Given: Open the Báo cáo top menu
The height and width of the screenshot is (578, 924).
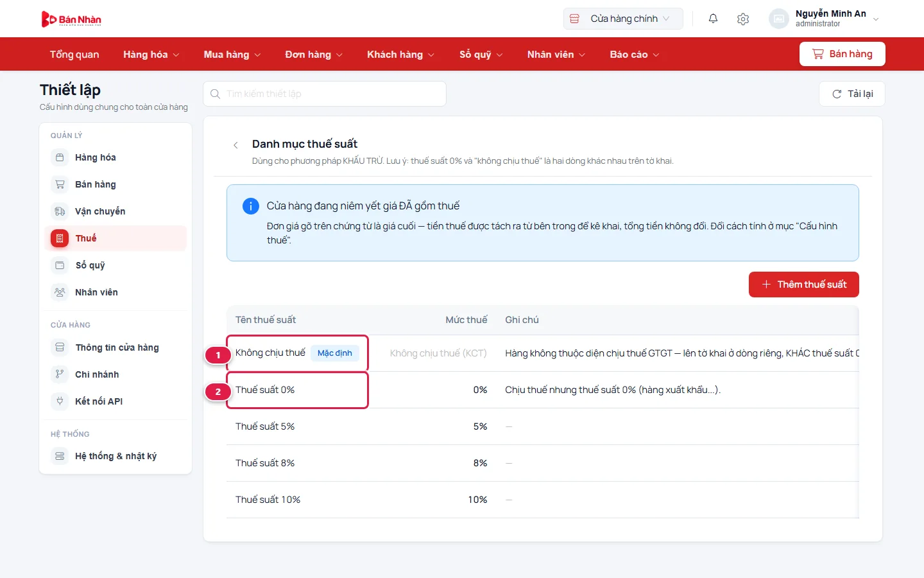Looking at the screenshot, I should pos(635,55).
